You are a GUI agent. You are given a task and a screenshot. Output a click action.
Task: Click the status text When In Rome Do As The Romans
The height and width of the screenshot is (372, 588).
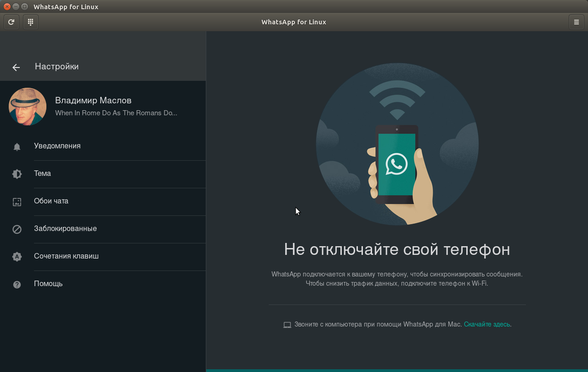pos(116,113)
